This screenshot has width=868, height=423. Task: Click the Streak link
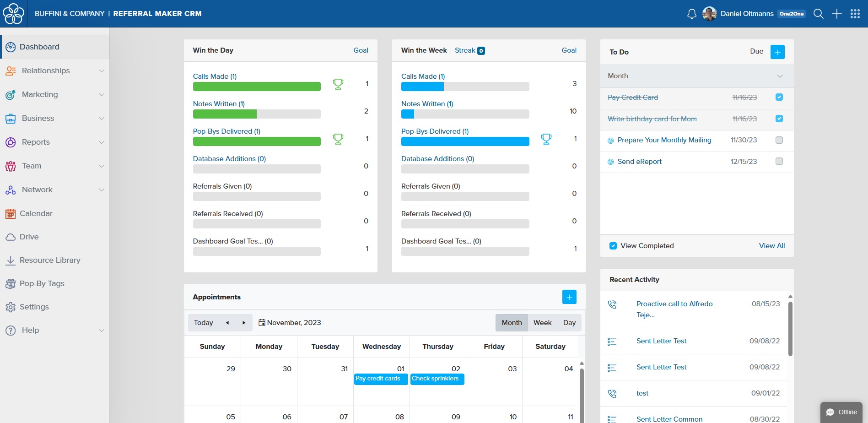click(465, 50)
